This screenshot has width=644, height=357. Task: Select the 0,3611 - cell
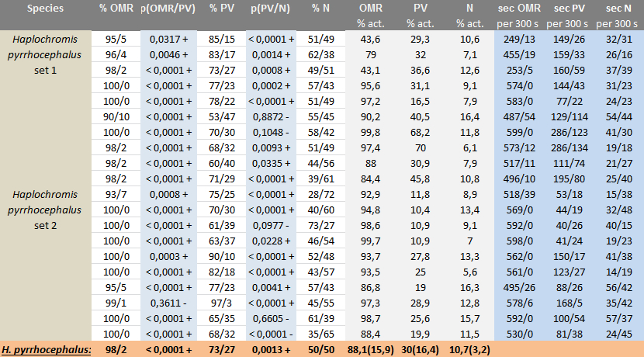pyautogui.click(x=165, y=300)
